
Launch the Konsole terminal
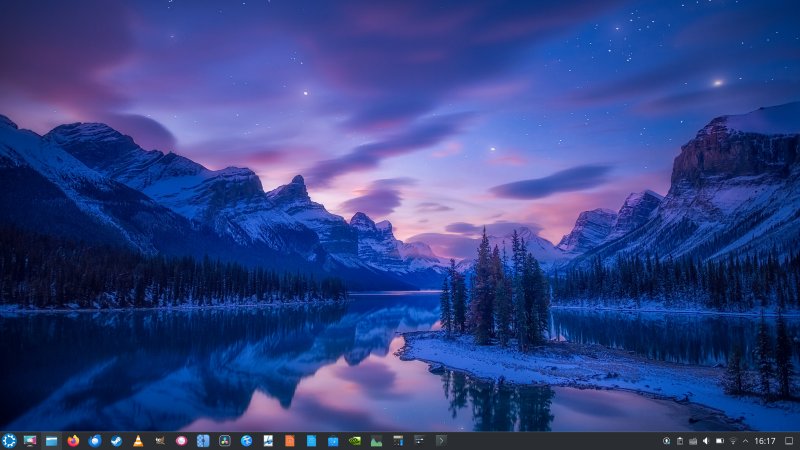(440, 440)
